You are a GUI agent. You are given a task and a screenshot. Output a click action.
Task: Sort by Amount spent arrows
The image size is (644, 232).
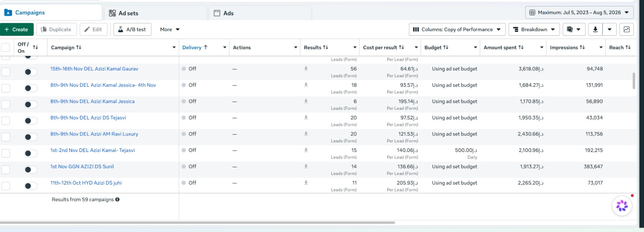[x=521, y=47]
